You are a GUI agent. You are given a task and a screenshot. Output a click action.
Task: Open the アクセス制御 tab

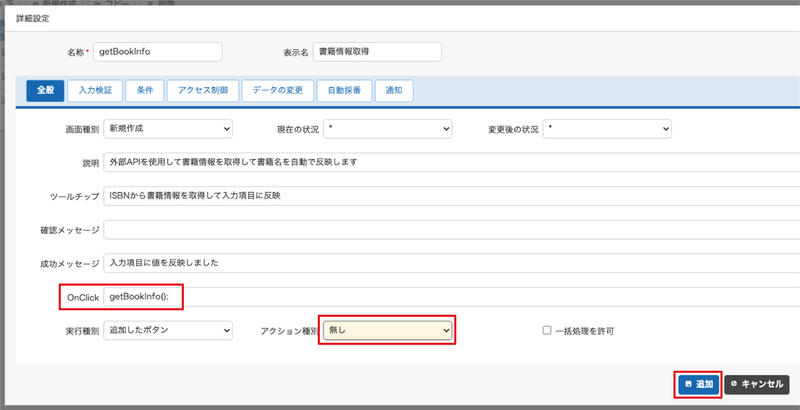[203, 90]
